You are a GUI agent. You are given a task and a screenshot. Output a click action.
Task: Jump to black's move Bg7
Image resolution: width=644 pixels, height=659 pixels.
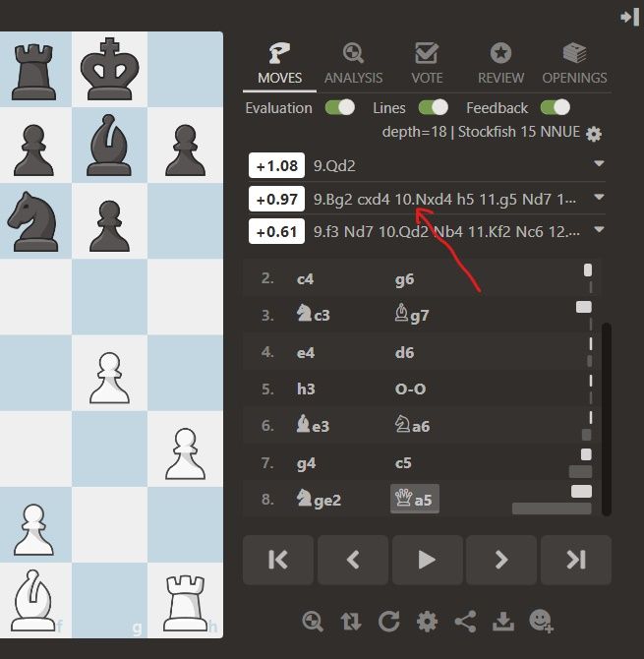pyautogui.click(x=412, y=314)
